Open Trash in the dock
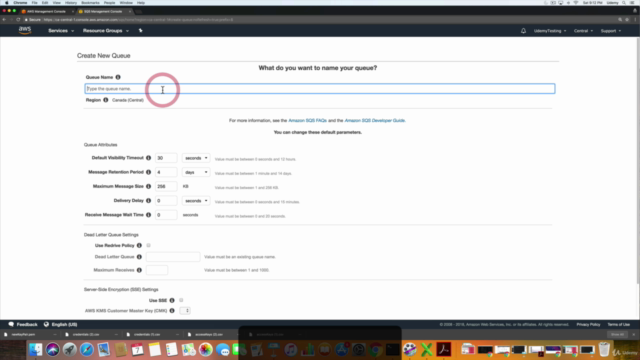640x360 pixels. pyautogui.click(x=604, y=350)
